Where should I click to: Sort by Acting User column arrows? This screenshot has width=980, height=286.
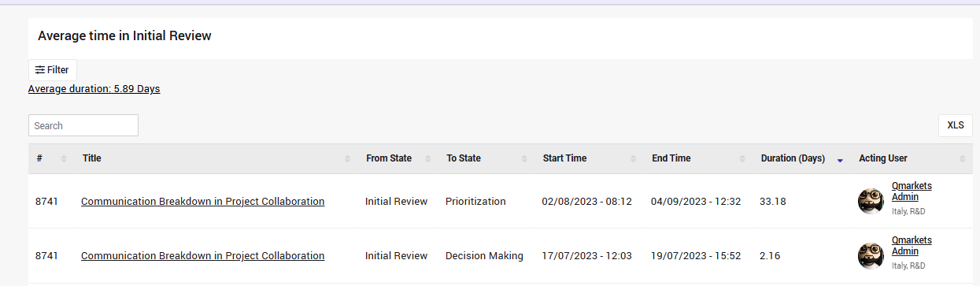pos(962,159)
